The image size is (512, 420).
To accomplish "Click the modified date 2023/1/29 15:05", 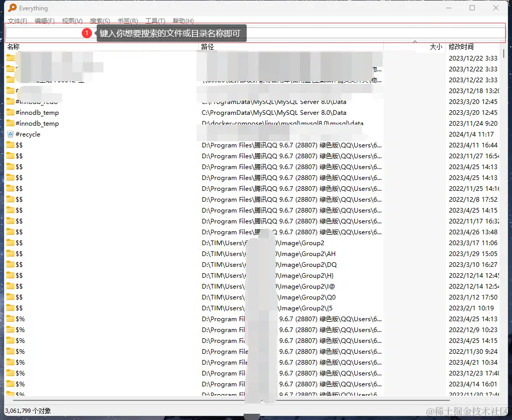I will click(473, 254).
